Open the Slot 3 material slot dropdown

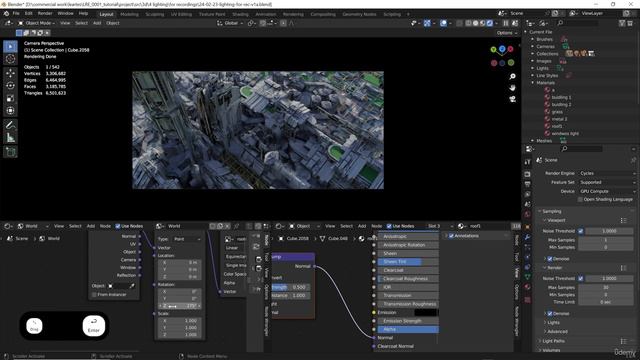(x=440, y=226)
